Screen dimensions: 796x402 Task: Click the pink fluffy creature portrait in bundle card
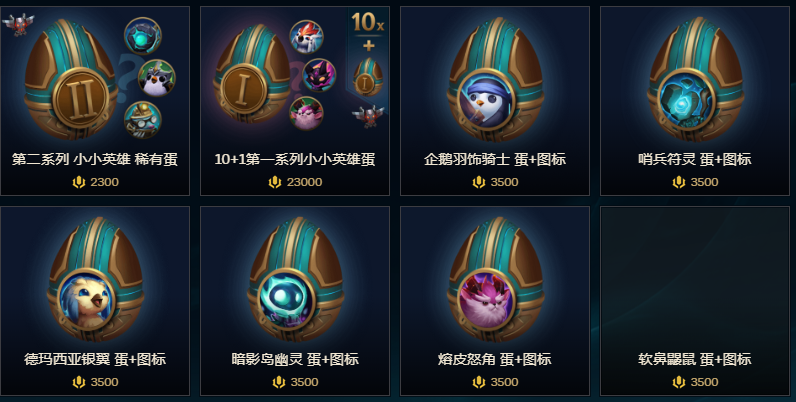coord(306,113)
